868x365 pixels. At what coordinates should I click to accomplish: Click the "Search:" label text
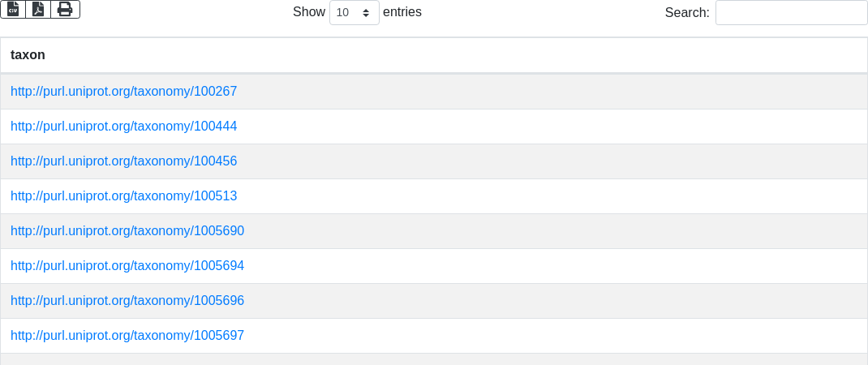click(687, 13)
